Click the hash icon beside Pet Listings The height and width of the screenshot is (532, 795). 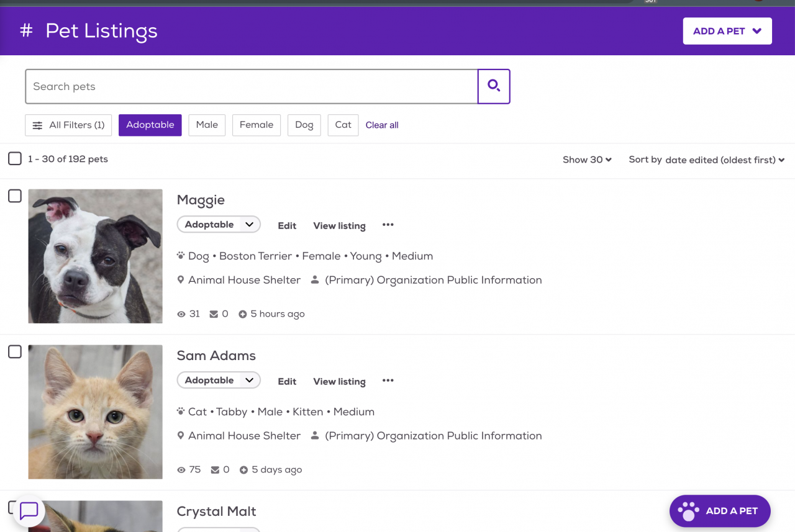pos(26,30)
